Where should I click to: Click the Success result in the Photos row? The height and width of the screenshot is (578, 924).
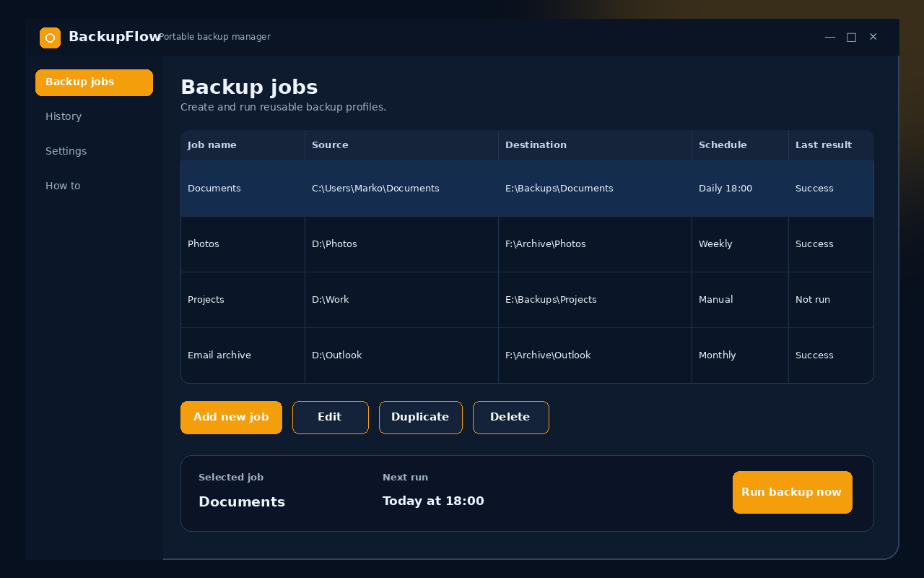tap(831, 244)
